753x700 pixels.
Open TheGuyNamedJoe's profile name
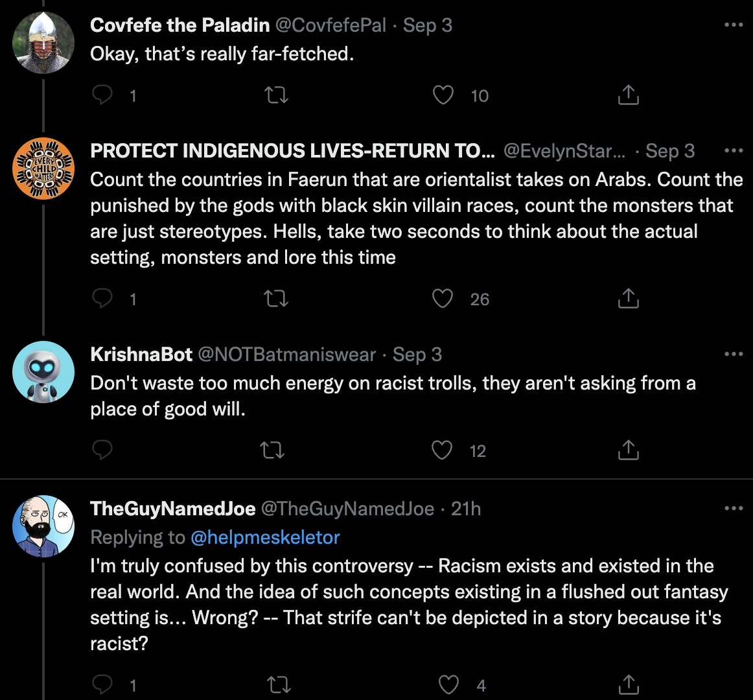173,508
